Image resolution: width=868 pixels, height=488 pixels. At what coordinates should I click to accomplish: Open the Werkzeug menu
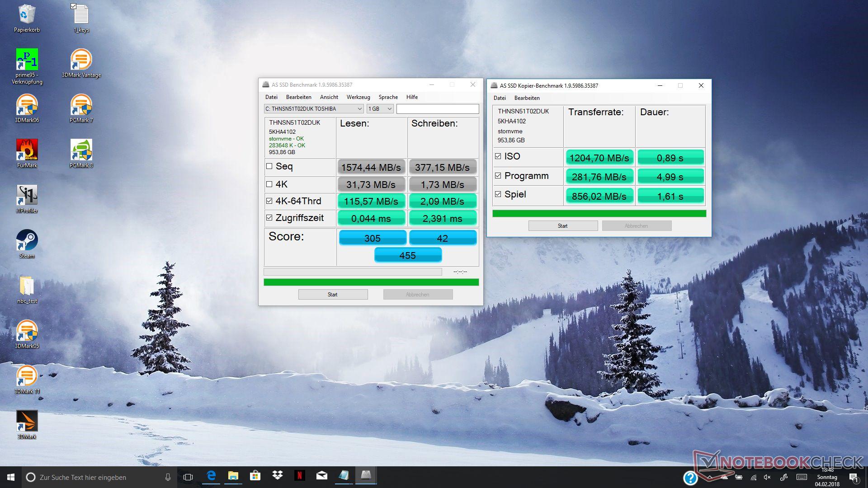pos(358,97)
